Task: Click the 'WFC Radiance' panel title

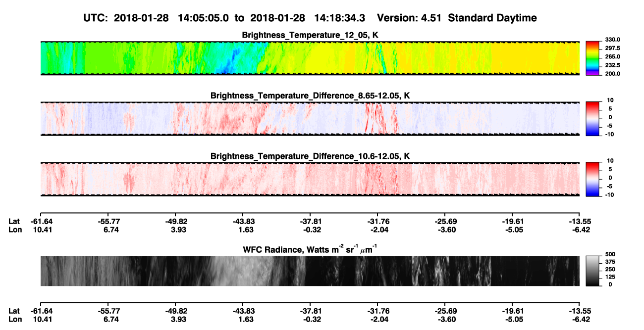Action: [310, 249]
